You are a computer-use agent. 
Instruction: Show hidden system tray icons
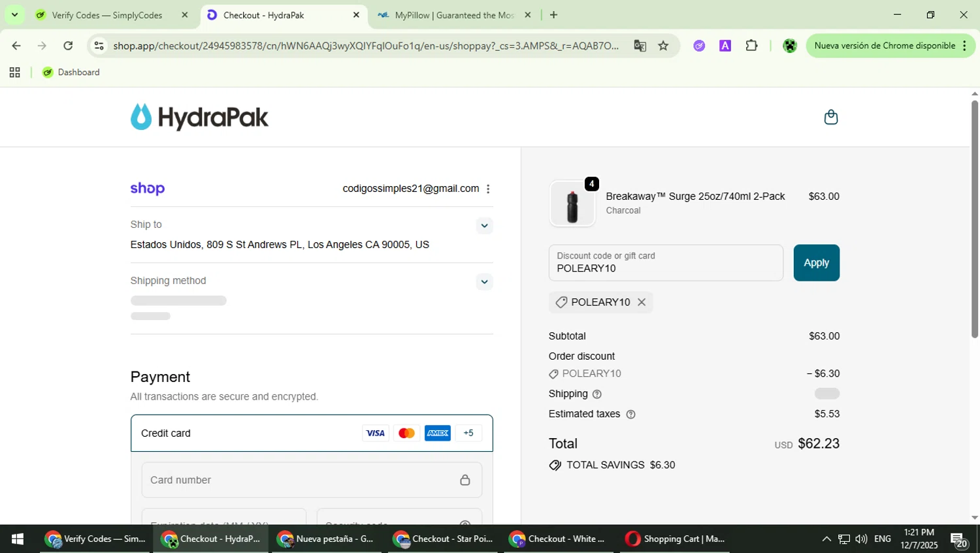(826, 539)
